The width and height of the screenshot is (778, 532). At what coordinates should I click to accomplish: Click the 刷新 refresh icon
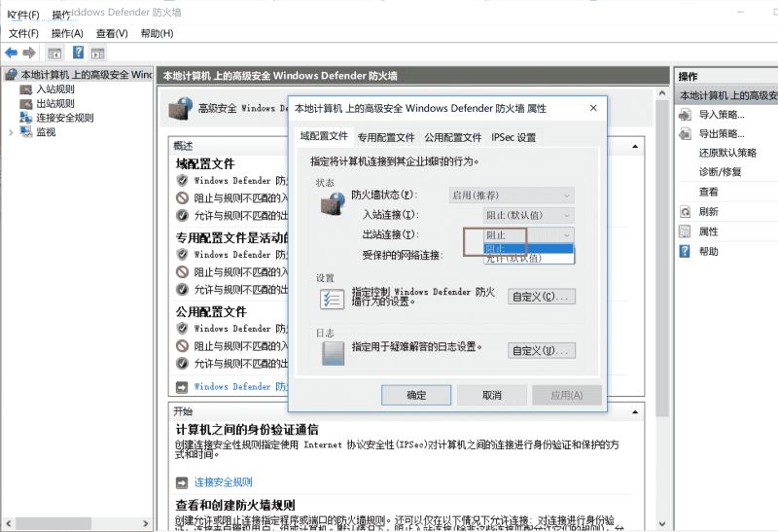[685, 212]
